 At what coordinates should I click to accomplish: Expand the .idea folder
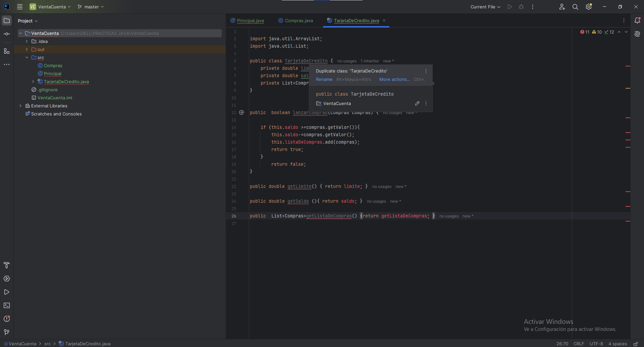point(27,41)
